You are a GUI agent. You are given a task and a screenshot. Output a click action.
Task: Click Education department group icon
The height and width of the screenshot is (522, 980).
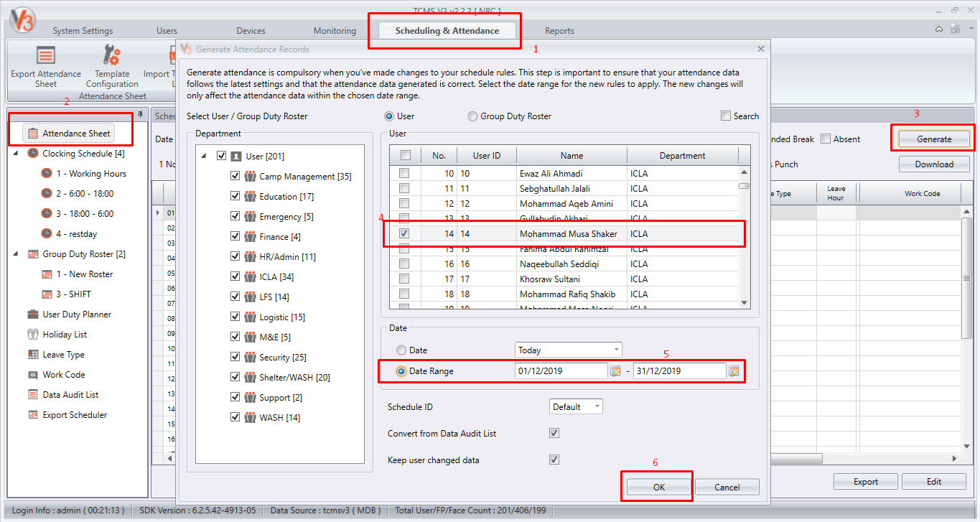point(250,197)
